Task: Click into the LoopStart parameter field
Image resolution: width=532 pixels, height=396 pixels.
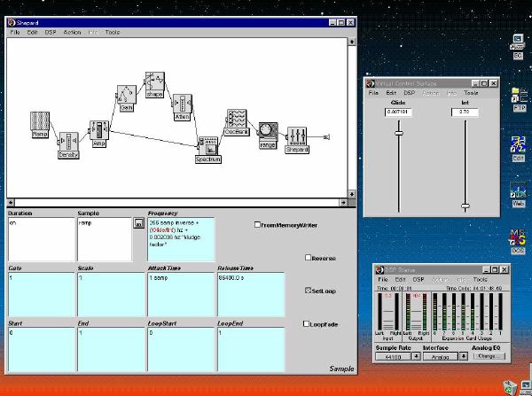Action: tap(181, 350)
